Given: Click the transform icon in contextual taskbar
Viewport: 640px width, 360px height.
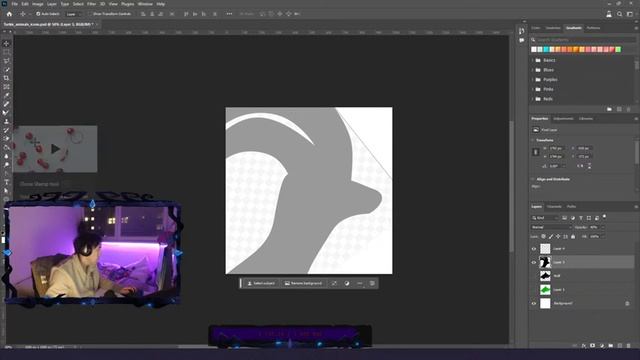Looking at the screenshot, I should tap(334, 283).
